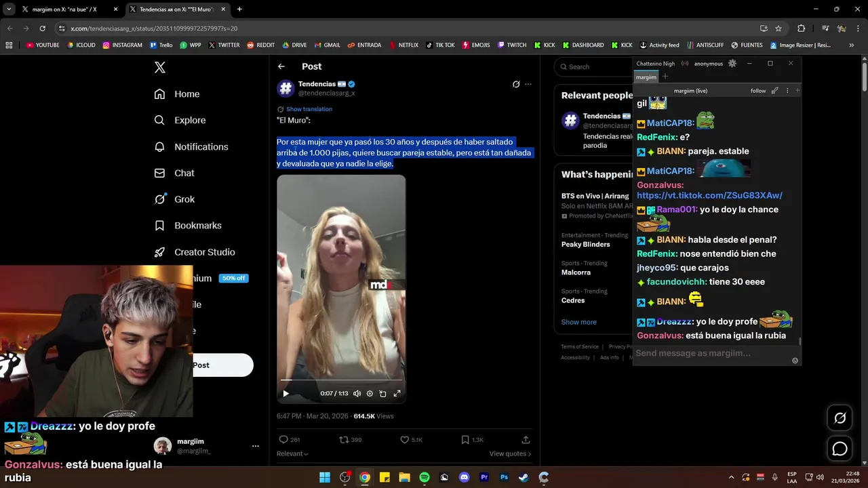The image size is (868, 488).
Task: Click the Grok icon on the post header
Action: point(516,84)
